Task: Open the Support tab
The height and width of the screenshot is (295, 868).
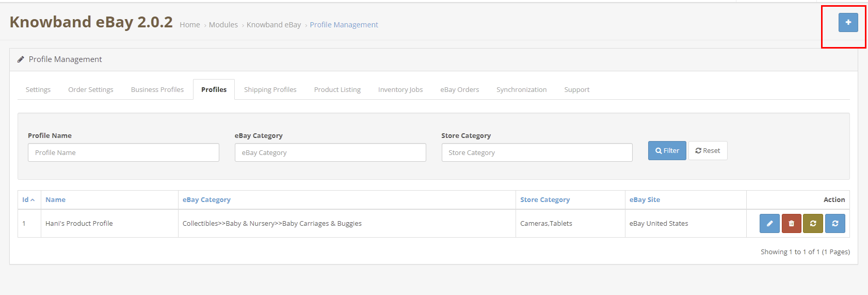Action: click(x=577, y=89)
